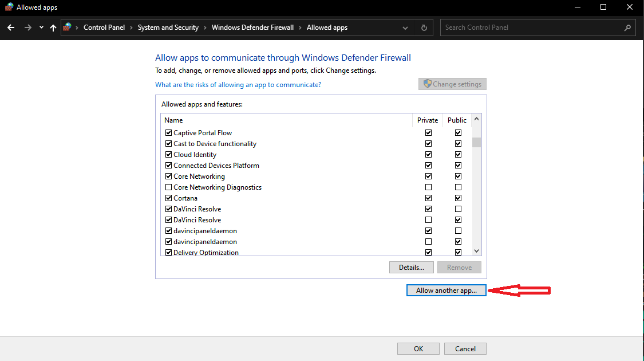Image resolution: width=644 pixels, height=361 pixels.
Task: Enable Public for Core Networking Diagnostics
Action: point(458,187)
